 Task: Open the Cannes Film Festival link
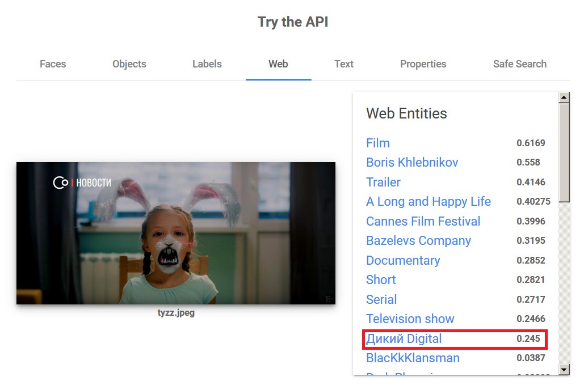[423, 222]
